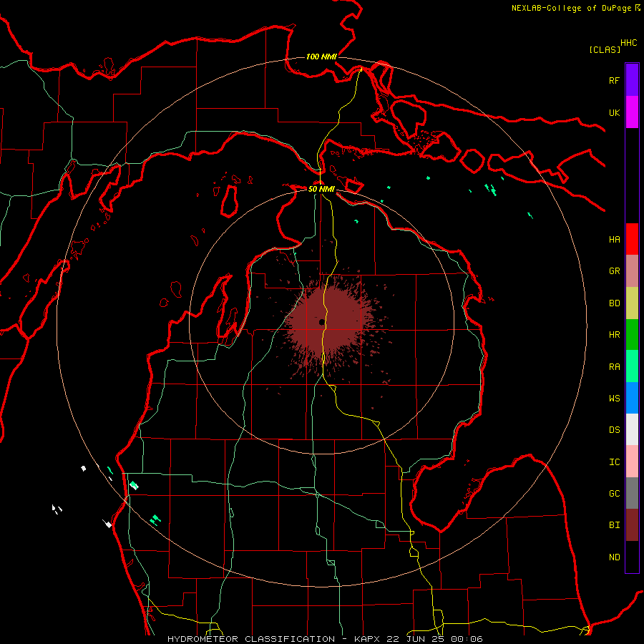Click the GR legend label

pos(614,271)
